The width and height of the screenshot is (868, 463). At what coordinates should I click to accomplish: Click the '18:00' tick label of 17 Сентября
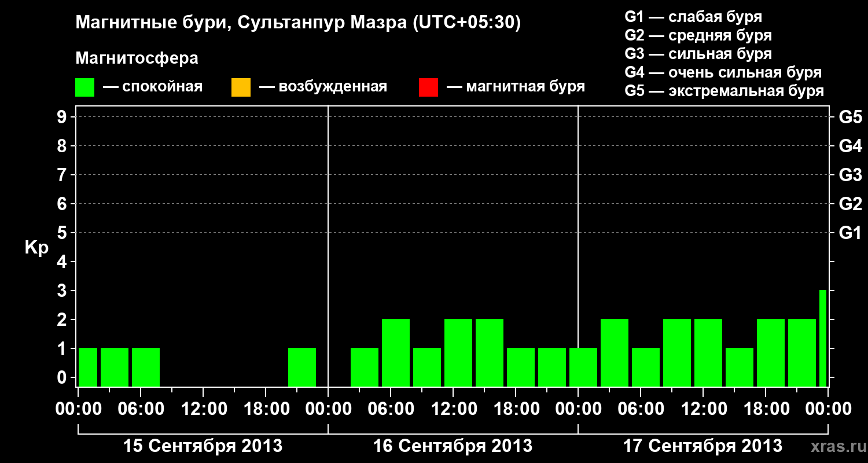[x=766, y=409]
